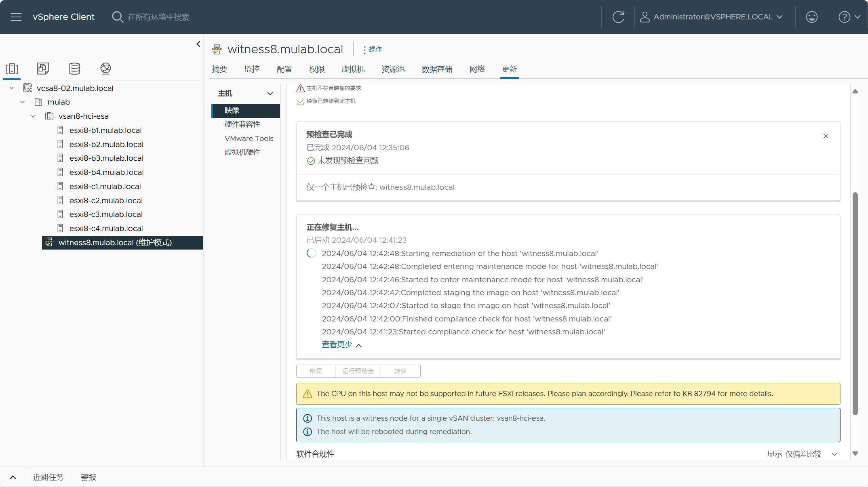Open the 操作 actions menu
This screenshot has width=868, height=487.
[372, 49]
